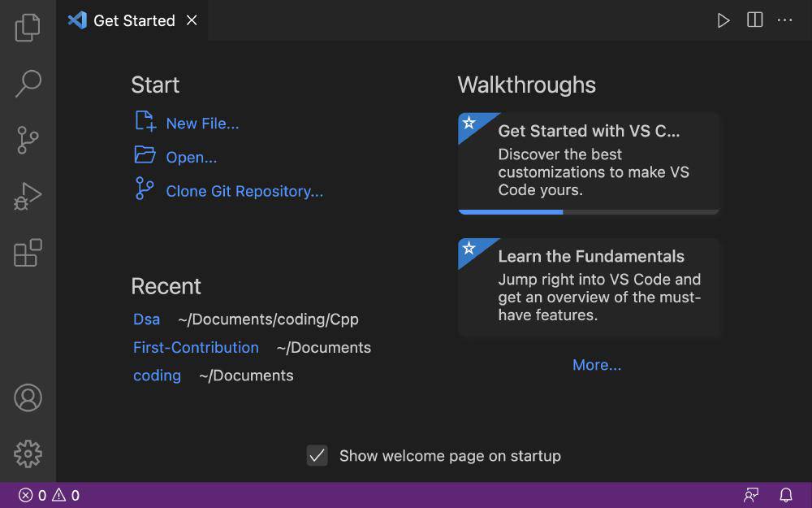The image size is (812, 508).
Task: Click the feedback icon in status bar
Action: click(751, 495)
